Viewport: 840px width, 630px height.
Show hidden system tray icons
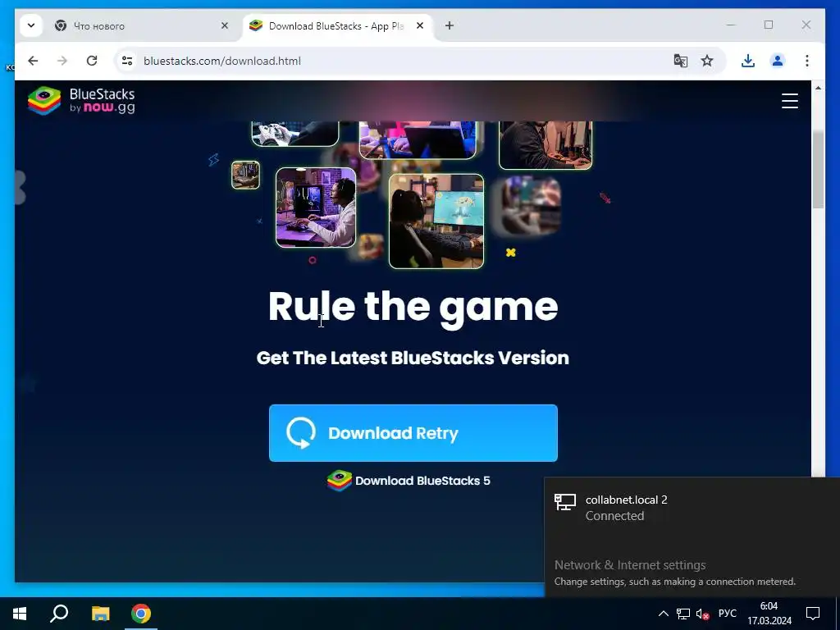(663, 614)
